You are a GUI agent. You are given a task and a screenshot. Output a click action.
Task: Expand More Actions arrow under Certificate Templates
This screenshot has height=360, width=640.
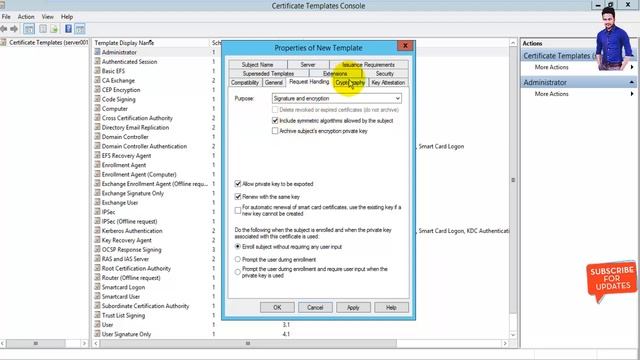pyautogui.click(x=632, y=67)
